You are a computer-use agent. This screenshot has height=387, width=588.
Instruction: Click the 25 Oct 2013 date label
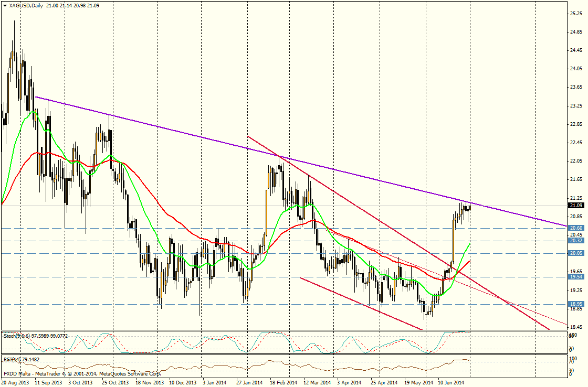click(x=115, y=383)
